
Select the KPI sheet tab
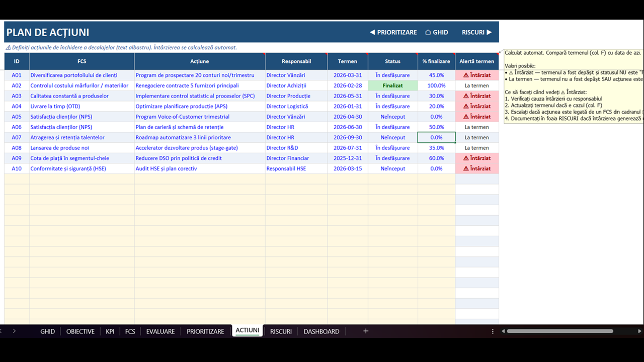coord(110,331)
